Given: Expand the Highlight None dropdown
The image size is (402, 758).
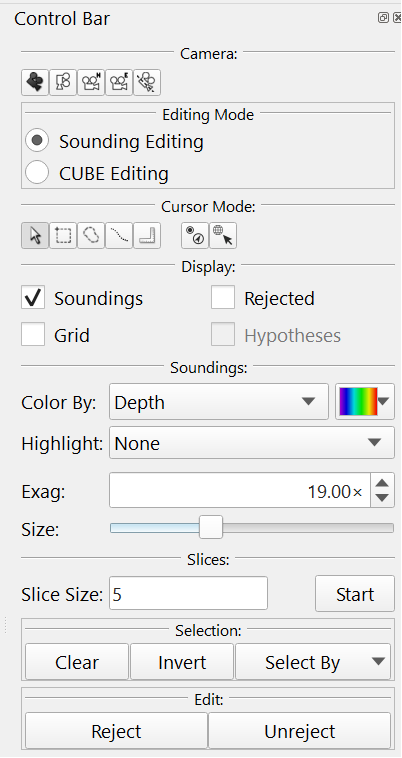Looking at the screenshot, I should pos(252,442).
